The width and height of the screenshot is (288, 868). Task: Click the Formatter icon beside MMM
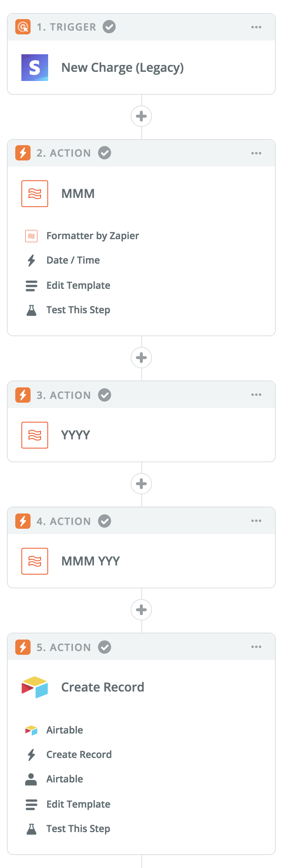(35, 194)
